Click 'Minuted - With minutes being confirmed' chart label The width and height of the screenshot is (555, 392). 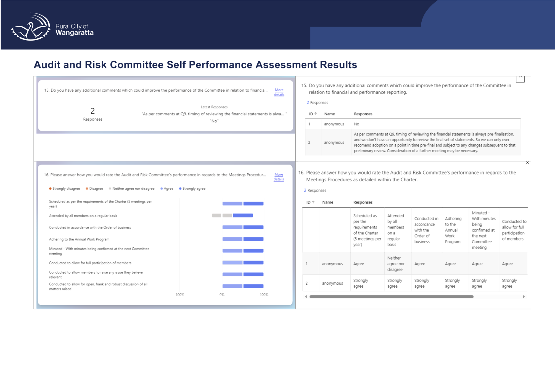click(x=99, y=251)
